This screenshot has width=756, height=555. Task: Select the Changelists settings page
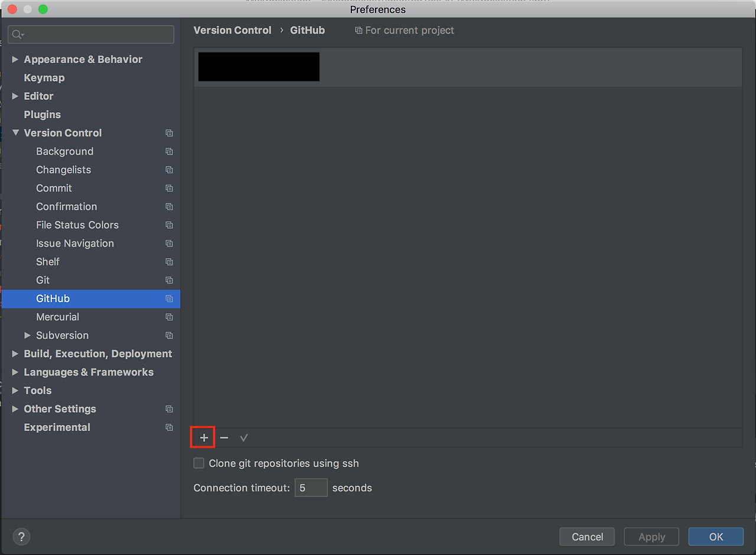coord(64,169)
